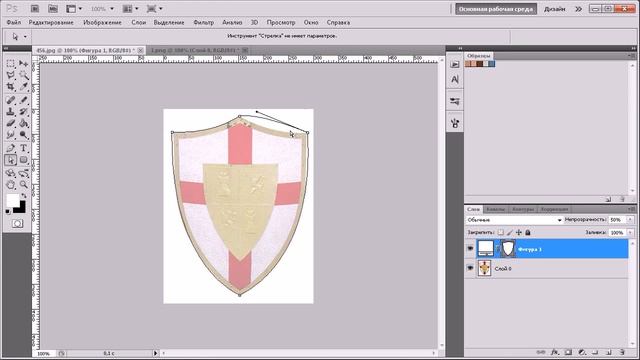Toggle lock position

pos(518,232)
